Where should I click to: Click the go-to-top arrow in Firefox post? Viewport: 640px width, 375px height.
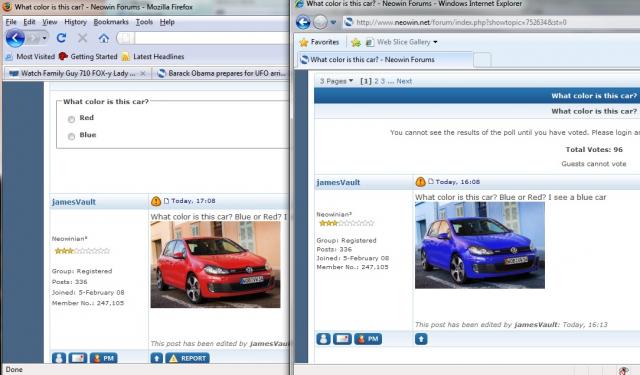click(x=156, y=358)
